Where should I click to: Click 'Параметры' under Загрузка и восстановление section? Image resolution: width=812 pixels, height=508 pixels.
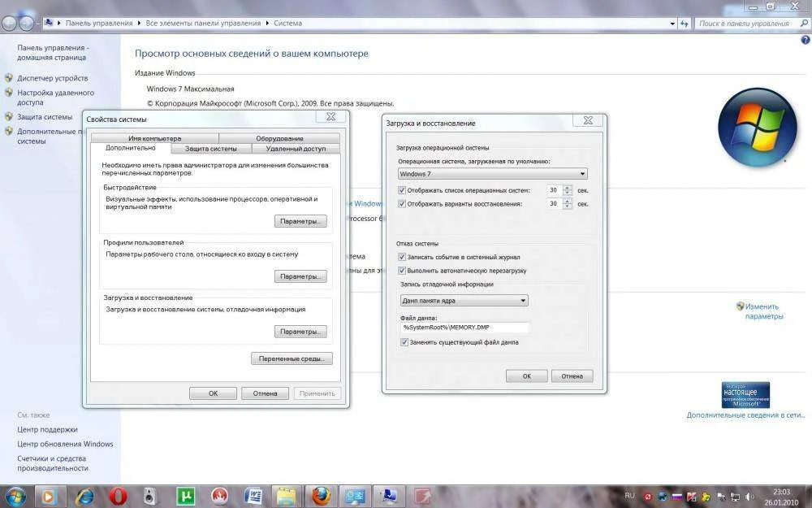coord(300,332)
